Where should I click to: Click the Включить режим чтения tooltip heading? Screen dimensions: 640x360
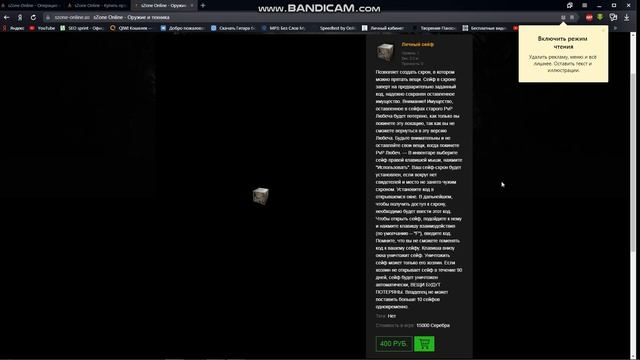(x=563, y=42)
